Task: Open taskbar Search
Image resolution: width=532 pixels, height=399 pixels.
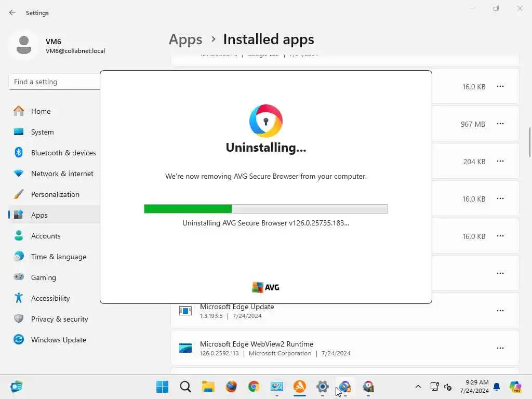Action: [x=185, y=387]
